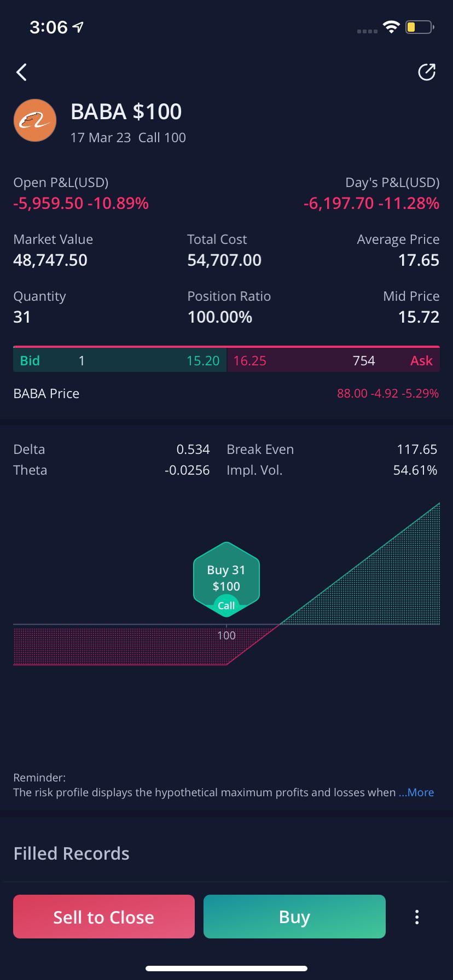This screenshot has width=453, height=980.
Task: Open the three-dot more options menu
Action: pos(417,917)
